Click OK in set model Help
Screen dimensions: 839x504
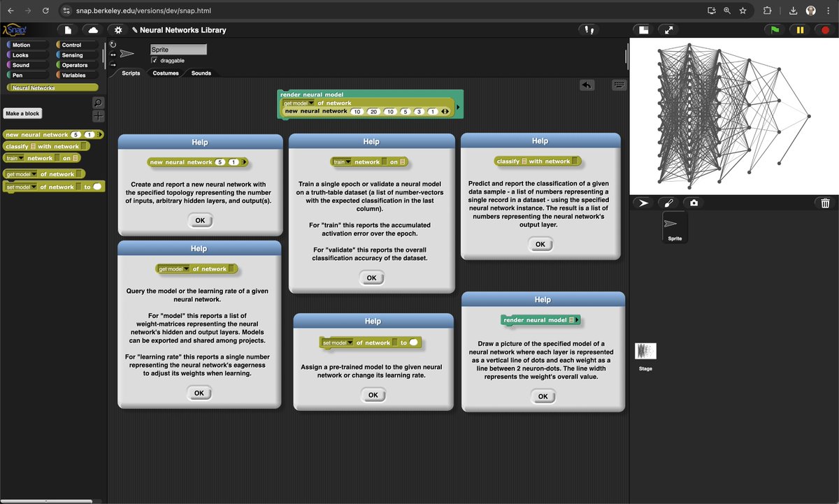click(x=373, y=395)
